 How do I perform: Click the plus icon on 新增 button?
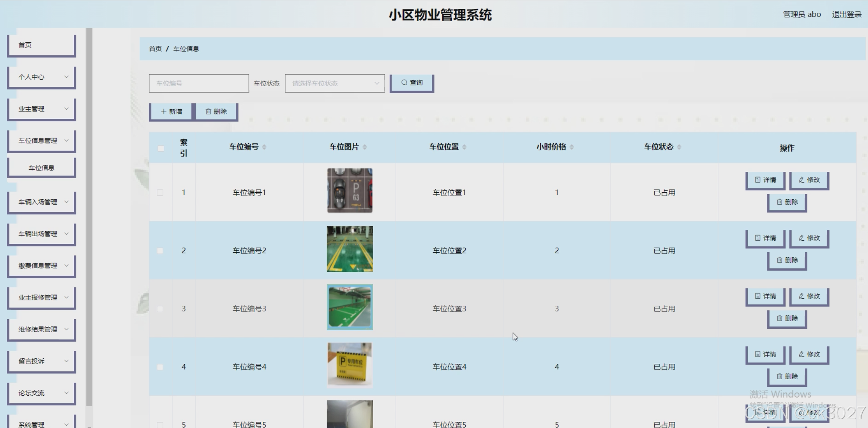[163, 112]
